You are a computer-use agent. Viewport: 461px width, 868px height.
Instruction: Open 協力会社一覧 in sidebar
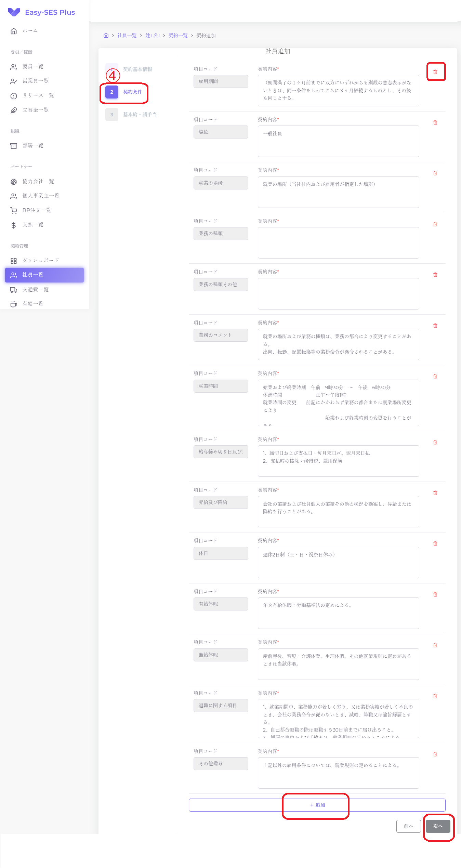[38, 182]
